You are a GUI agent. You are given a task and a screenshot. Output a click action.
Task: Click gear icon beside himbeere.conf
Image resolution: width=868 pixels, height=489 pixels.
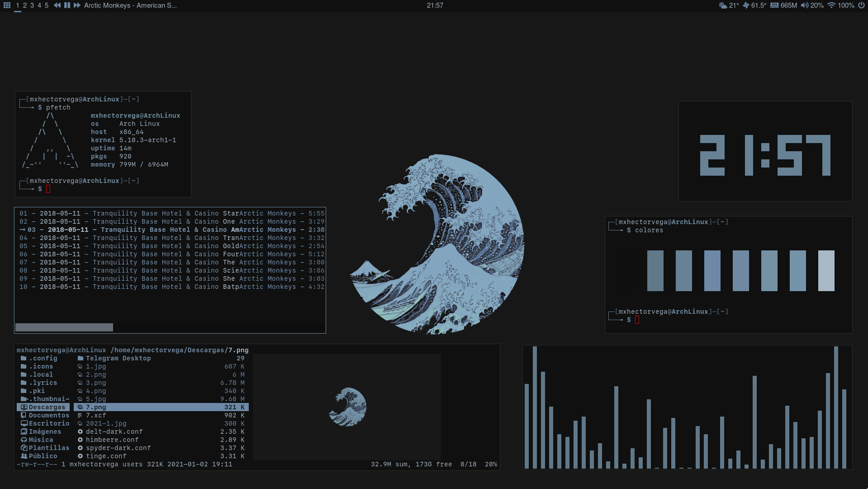[80, 440]
